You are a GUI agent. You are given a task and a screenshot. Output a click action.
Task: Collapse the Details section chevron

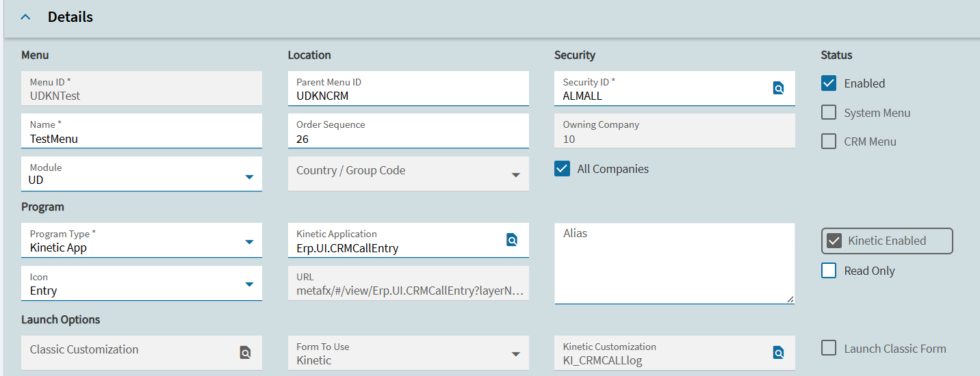click(x=25, y=17)
